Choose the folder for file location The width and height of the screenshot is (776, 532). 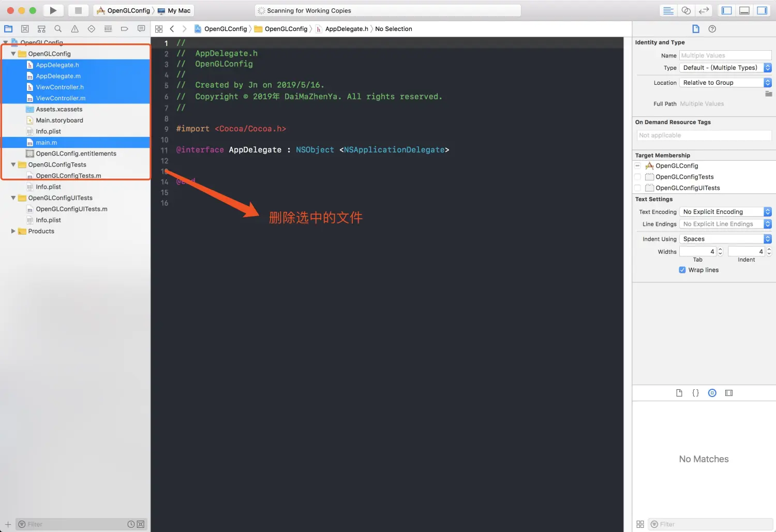[768, 94]
